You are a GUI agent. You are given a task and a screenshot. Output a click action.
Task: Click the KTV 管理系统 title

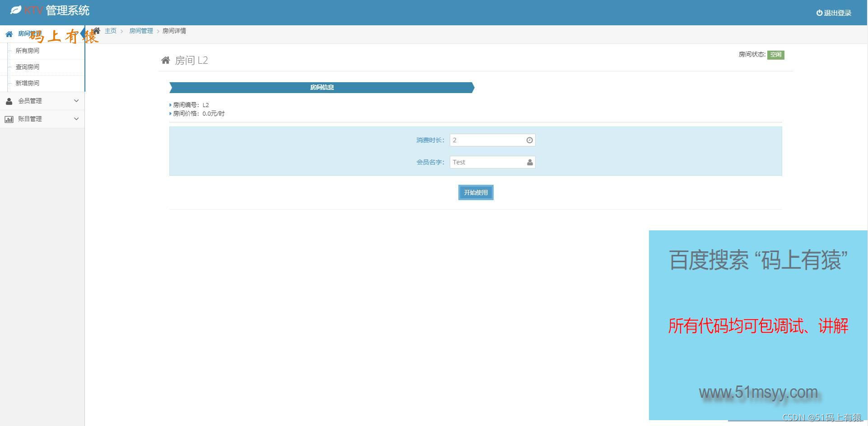point(57,10)
